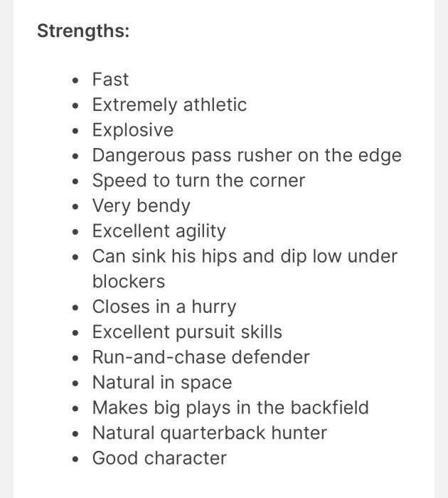This screenshot has height=498, width=448.
Task: Click "Can sink his hips" line
Action: [x=245, y=256]
